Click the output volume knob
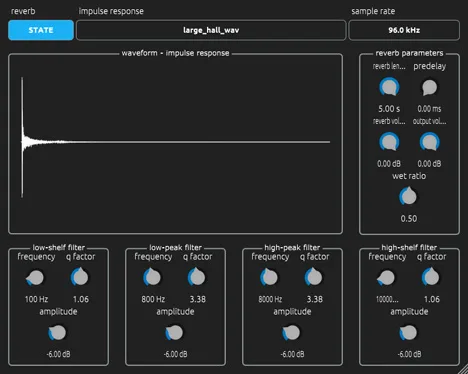Image resolution: width=468 pixels, height=374 pixels. (x=429, y=142)
